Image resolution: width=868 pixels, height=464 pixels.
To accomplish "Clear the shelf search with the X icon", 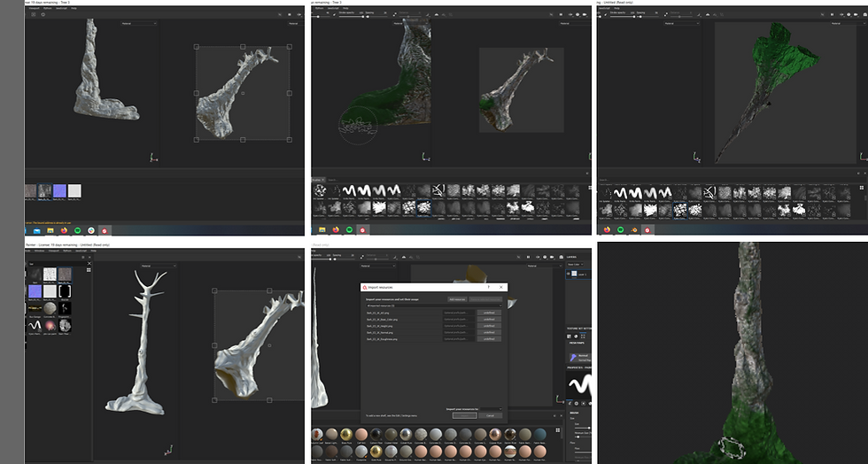I will (89, 264).
